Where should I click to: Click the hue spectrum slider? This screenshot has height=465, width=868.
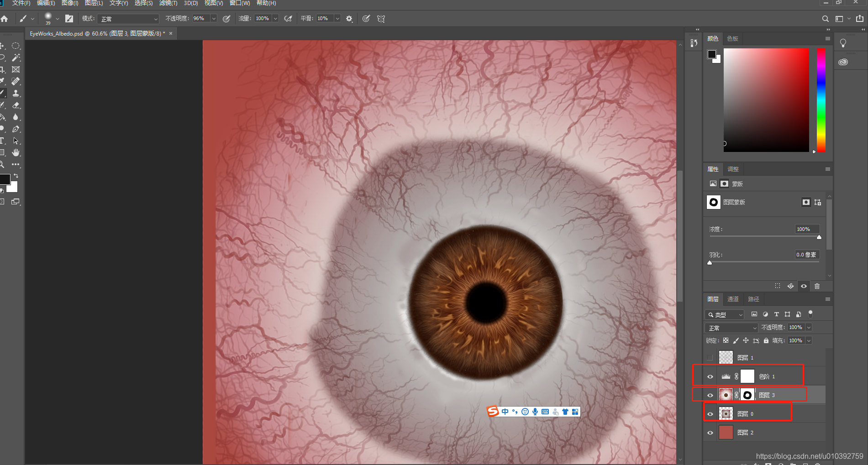[x=821, y=100]
